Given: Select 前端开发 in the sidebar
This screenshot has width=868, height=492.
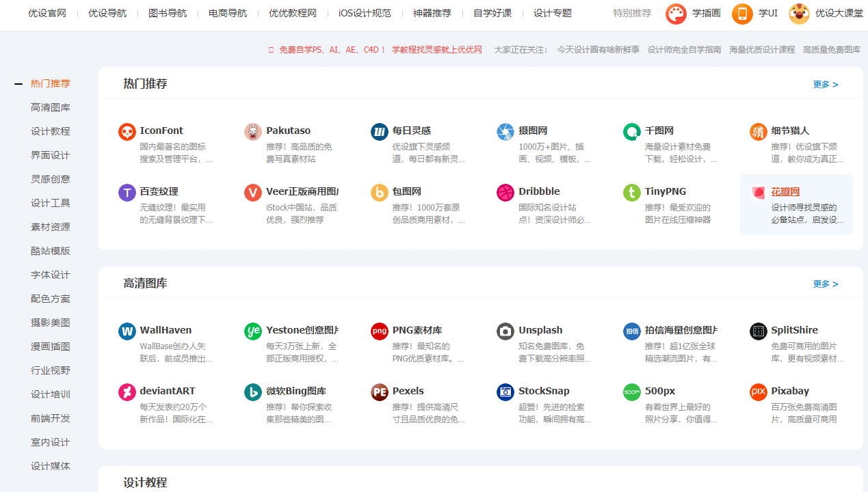Looking at the screenshot, I should pos(51,418).
